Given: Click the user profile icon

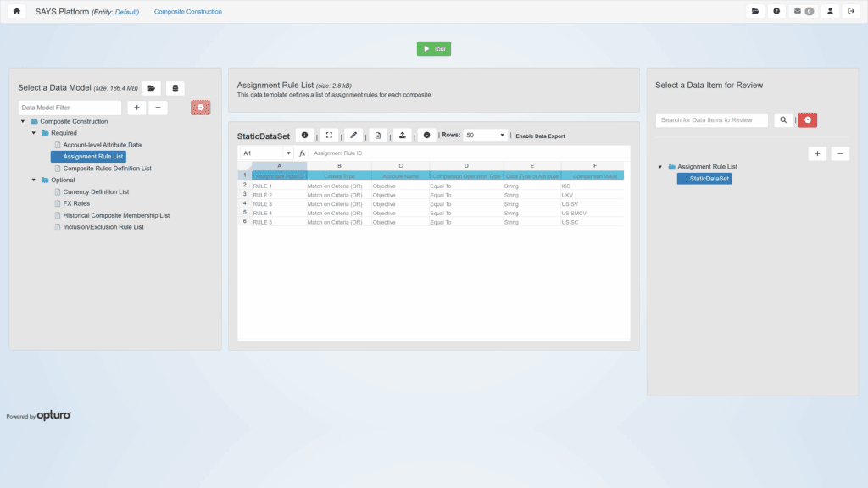Looking at the screenshot, I should coord(830,11).
